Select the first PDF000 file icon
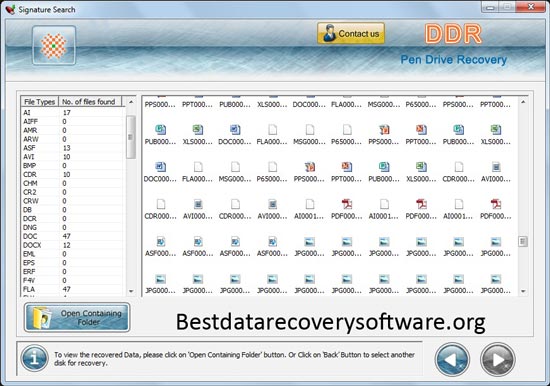550x386 pixels. coord(347,204)
